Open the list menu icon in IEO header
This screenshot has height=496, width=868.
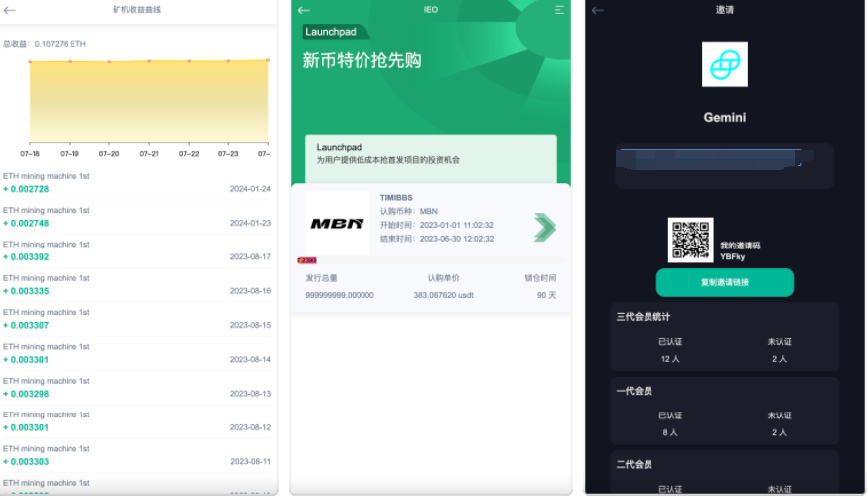tap(559, 10)
